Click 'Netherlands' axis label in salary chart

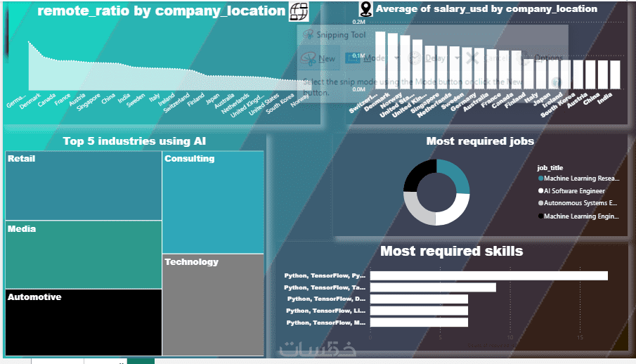[x=434, y=105]
